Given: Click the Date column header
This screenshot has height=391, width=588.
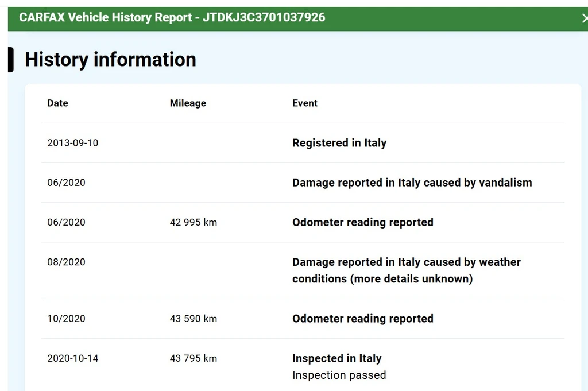Looking at the screenshot, I should coord(58,103).
